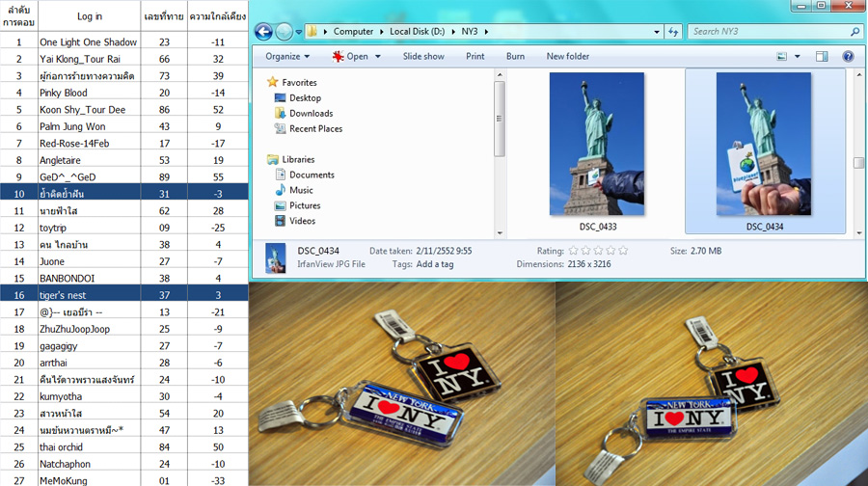Screen dimensions: 868x486
Task: Change the view icon in toolbar
Action: click(x=781, y=57)
